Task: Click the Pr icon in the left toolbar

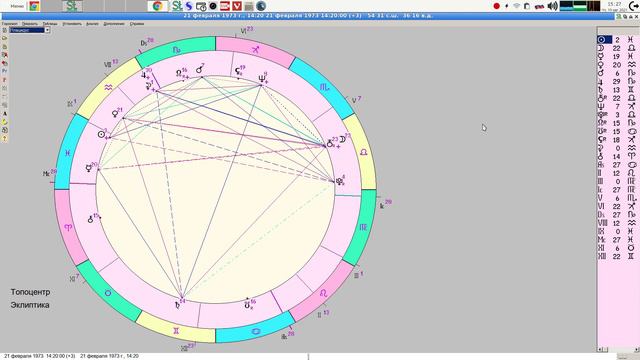Action: pyautogui.click(x=4, y=71)
